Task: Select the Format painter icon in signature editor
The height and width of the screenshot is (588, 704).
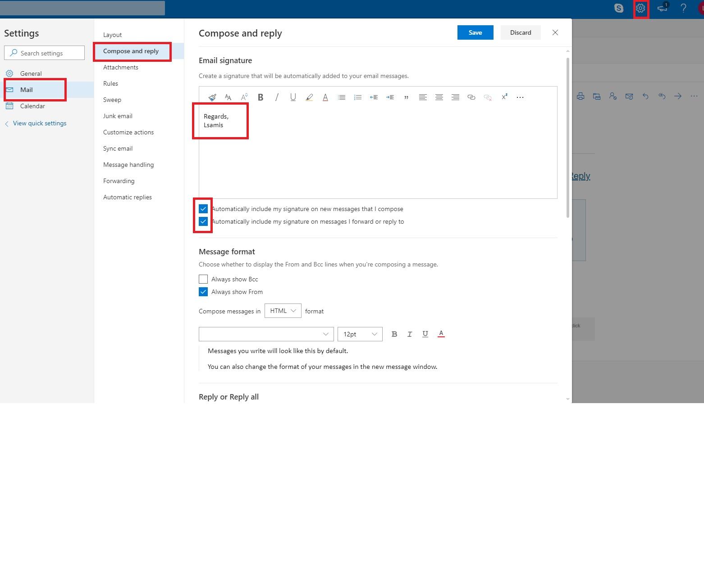Action: tap(212, 97)
